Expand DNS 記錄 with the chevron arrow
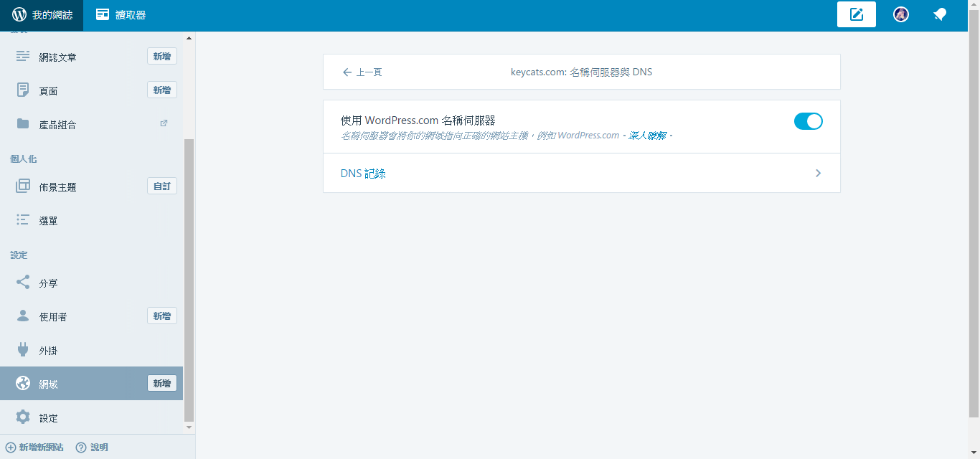Screen dimensions: 980x459 [818, 173]
